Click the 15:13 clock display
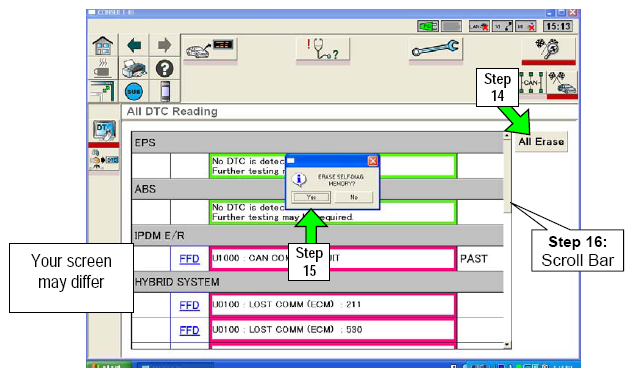Screen dimensions: 634x377 (558, 27)
